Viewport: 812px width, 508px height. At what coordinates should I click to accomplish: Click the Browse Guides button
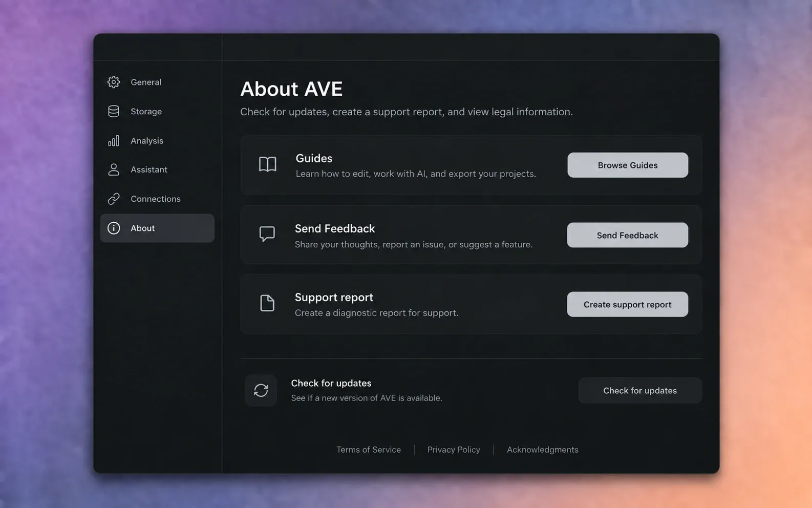pyautogui.click(x=628, y=165)
